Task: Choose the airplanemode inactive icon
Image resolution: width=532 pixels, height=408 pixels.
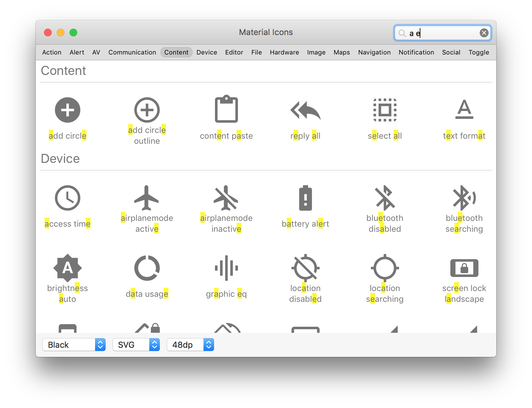Action: (x=226, y=198)
